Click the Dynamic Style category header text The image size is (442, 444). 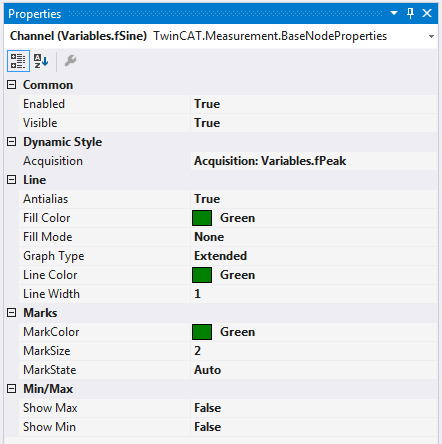(62, 142)
